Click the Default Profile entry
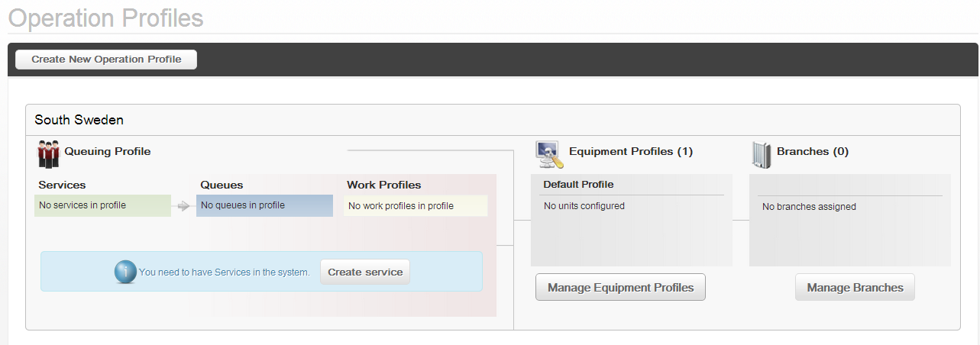Screen dimensions: 980x345 pos(578,184)
